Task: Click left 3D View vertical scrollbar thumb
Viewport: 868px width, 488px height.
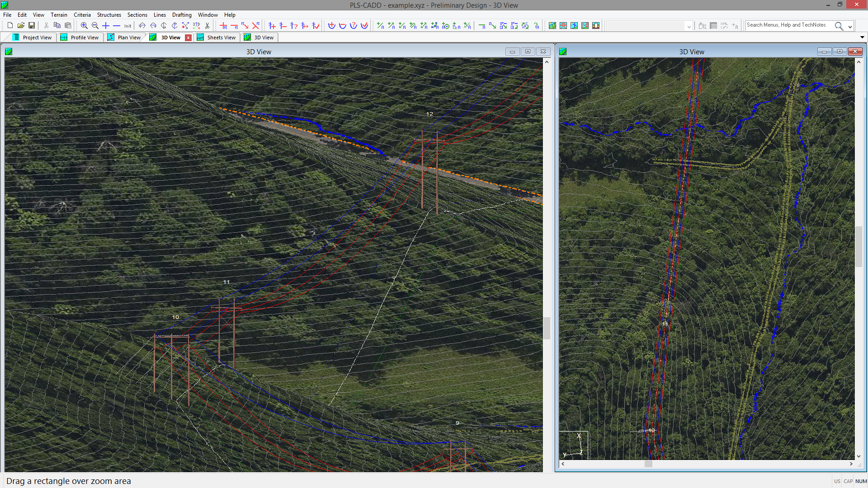Action: coord(547,328)
